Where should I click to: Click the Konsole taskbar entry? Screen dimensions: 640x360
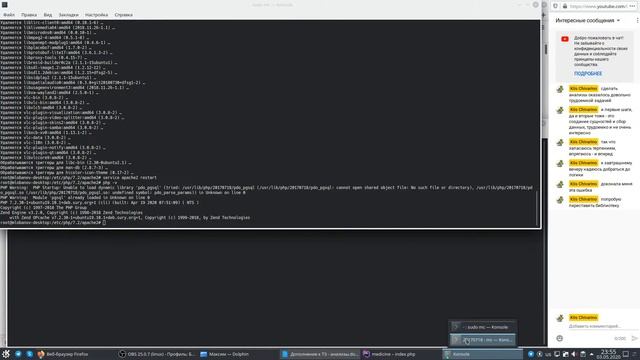482,354
